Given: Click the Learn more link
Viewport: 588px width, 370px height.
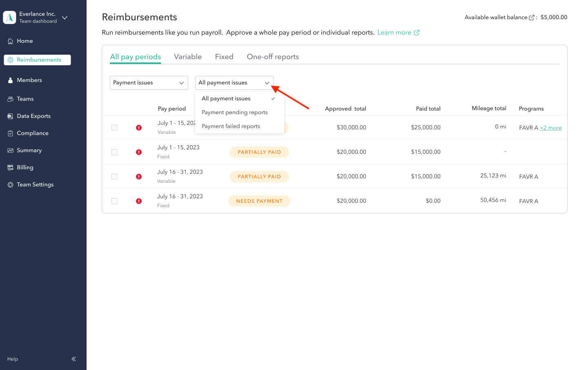Looking at the screenshot, I should tap(395, 32).
